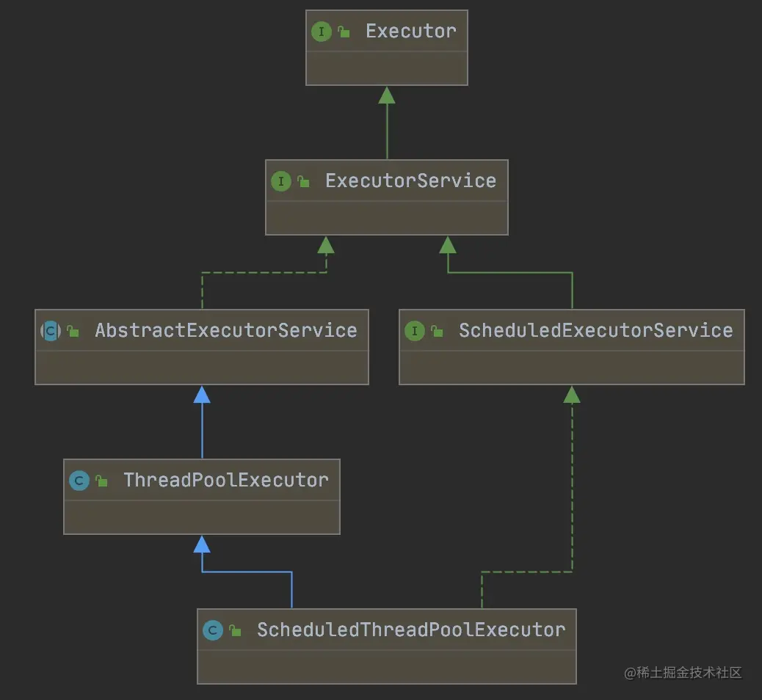
Task: Click the empty body of the Executor node
Action: click(x=387, y=68)
